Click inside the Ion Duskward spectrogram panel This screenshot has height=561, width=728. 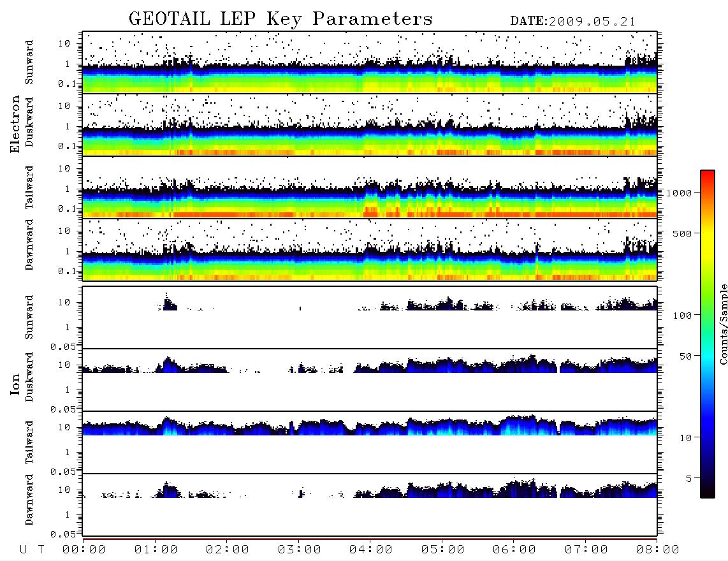370,380
